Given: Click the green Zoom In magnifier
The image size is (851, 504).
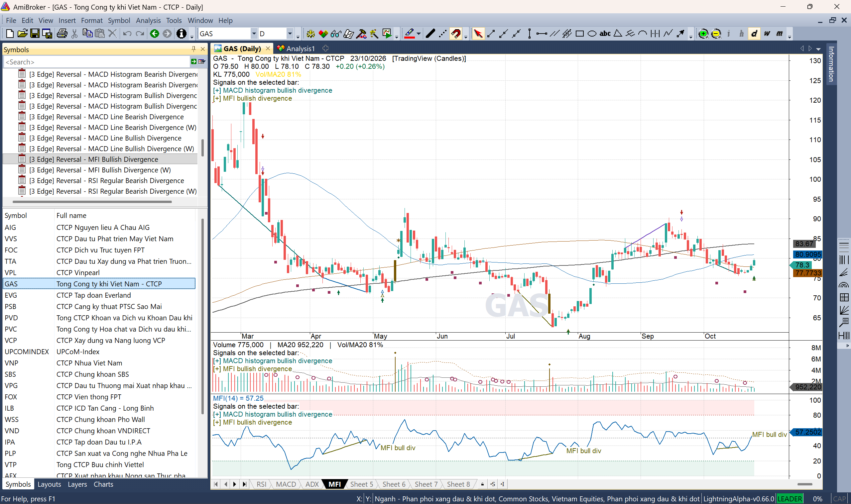Looking at the screenshot, I should pyautogui.click(x=703, y=34).
